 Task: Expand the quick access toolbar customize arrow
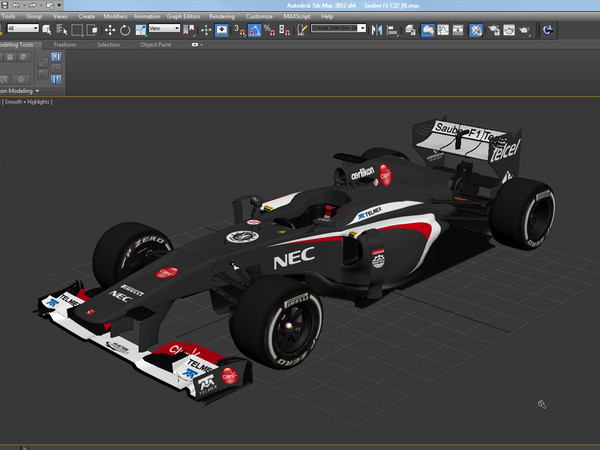(x=59, y=5)
